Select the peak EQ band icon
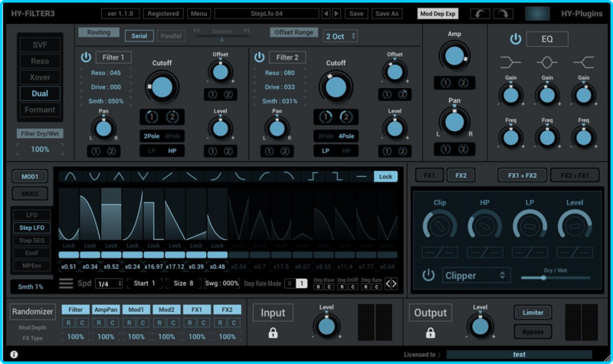The height and width of the screenshot is (364, 613). pyautogui.click(x=546, y=62)
